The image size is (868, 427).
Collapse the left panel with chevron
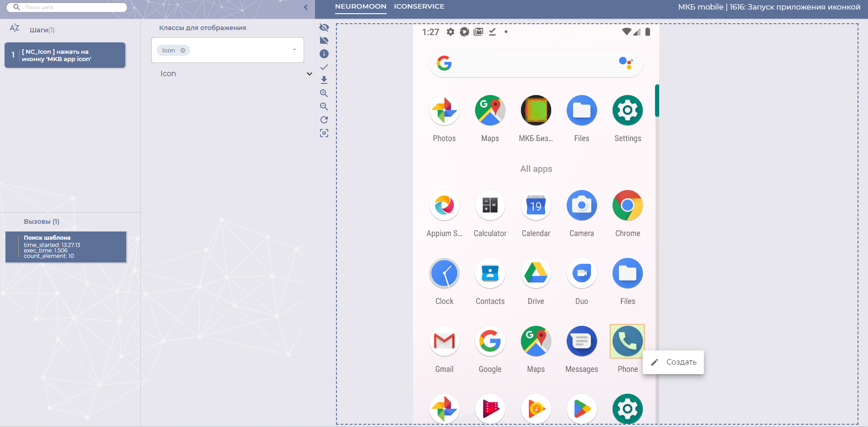click(x=306, y=7)
